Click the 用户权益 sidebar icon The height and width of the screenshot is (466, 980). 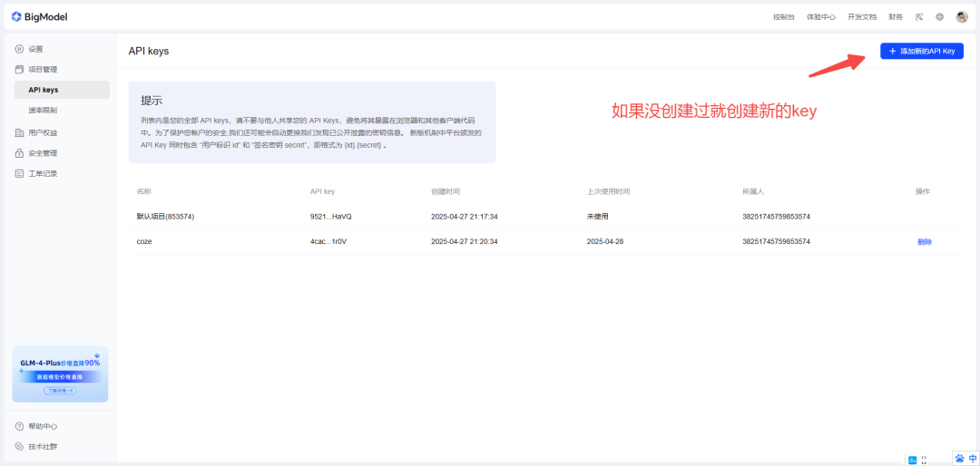click(19, 132)
